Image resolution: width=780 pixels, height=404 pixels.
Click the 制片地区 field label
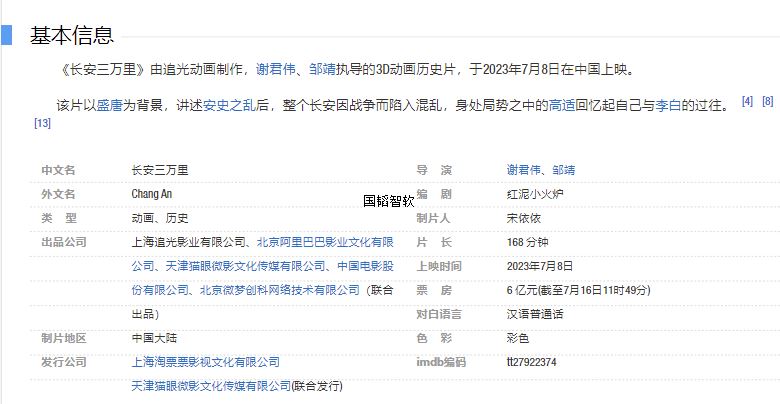coord(64,338)
